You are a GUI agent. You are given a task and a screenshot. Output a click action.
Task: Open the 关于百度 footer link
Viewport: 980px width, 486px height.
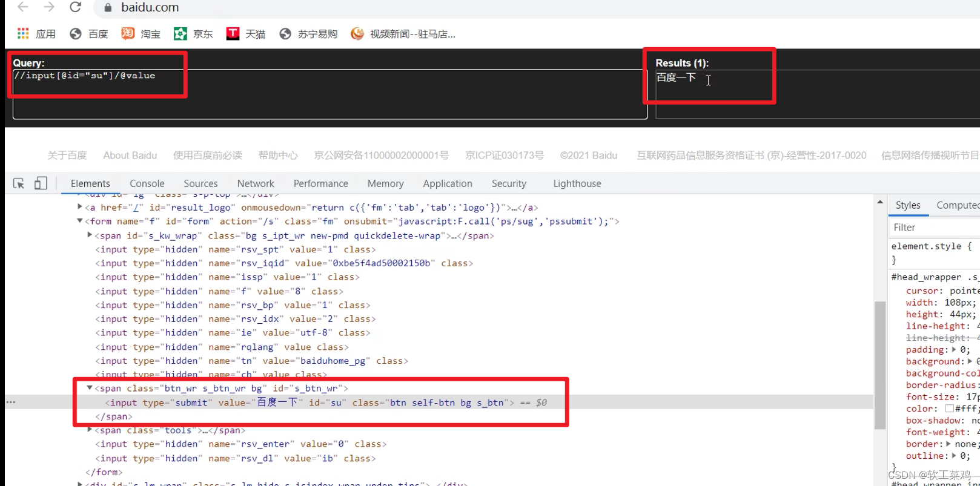click(67, 156)
